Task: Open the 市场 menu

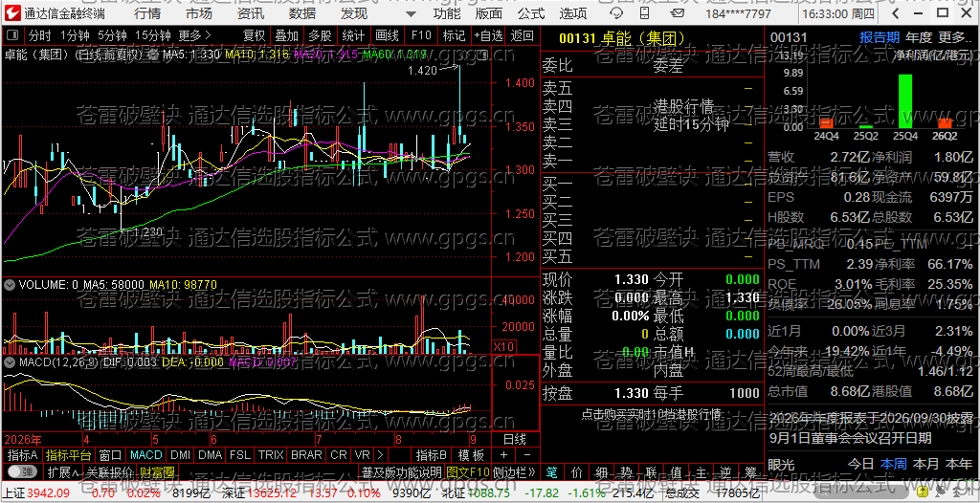Action: (199, 13)
